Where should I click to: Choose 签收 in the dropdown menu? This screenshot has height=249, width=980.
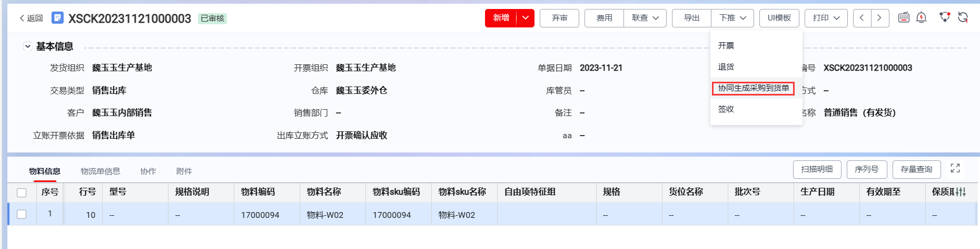click(x=726, y=109)
